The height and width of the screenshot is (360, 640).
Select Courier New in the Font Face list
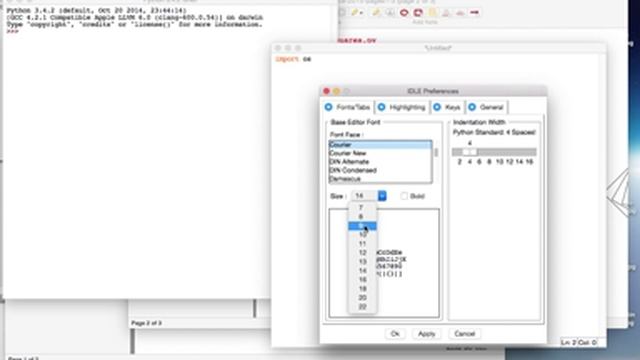point(380,153)
